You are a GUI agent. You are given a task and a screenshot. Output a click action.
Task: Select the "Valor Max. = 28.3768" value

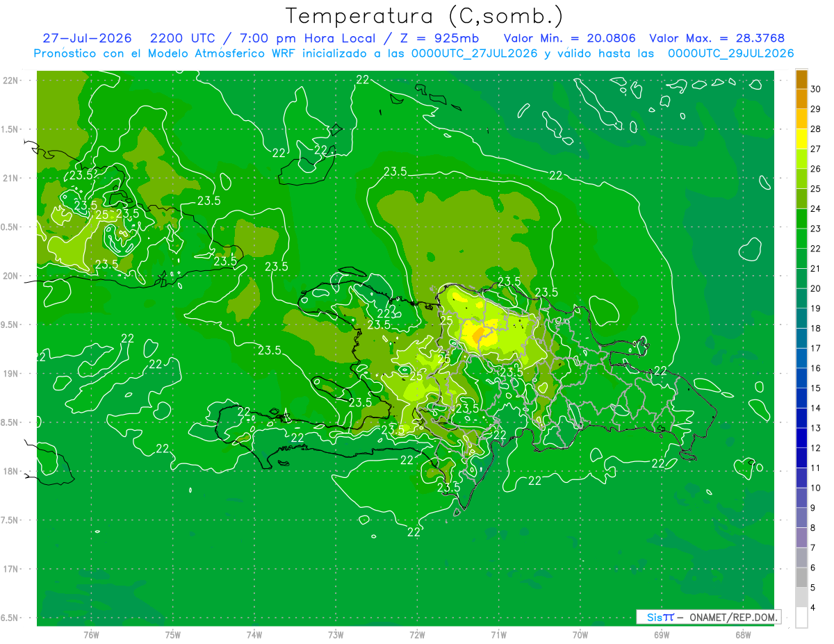tap(717, 38)
